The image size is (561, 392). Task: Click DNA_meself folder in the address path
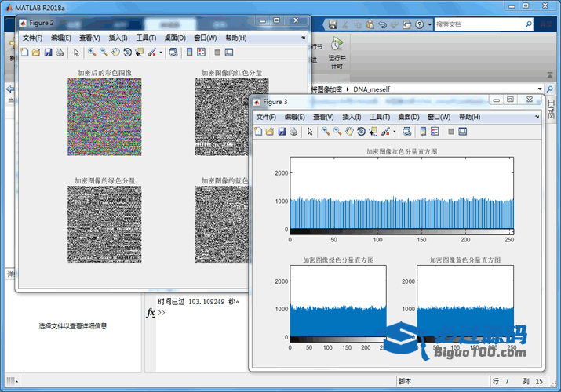point(371,89)
